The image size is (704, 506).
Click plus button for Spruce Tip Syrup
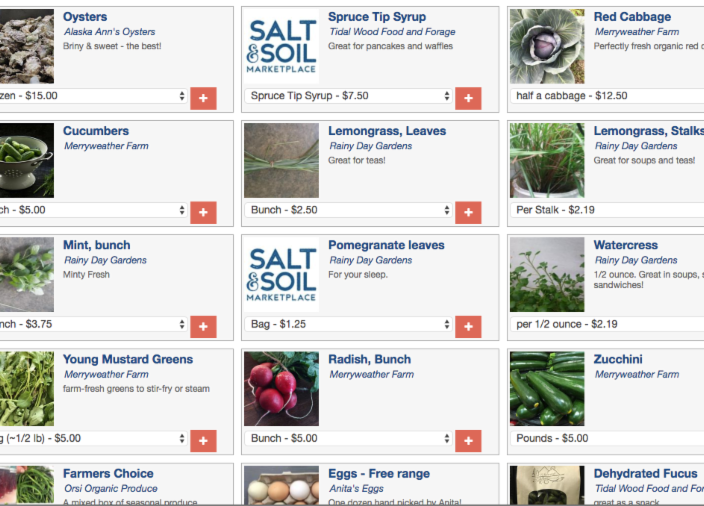(468, 98)
